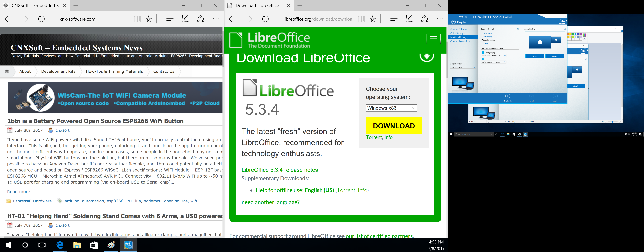Open the Development Kits menu
The height and width of the screenshot is (252, 644).
pos(58,72)
